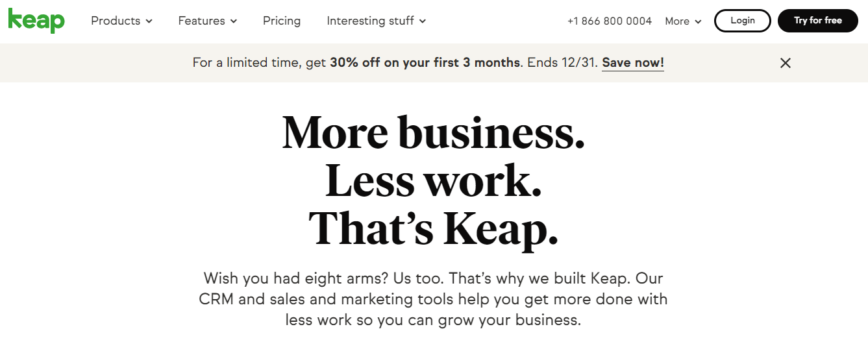This screenshot has width=868, height=340.
Task: Click the green Keap logo
Action: (36, 20)
